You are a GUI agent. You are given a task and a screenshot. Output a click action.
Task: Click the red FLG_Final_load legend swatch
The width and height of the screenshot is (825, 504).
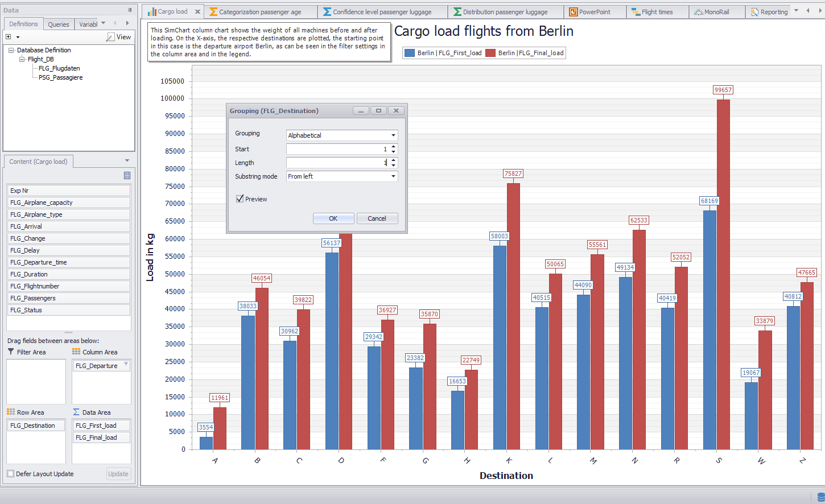490,53
